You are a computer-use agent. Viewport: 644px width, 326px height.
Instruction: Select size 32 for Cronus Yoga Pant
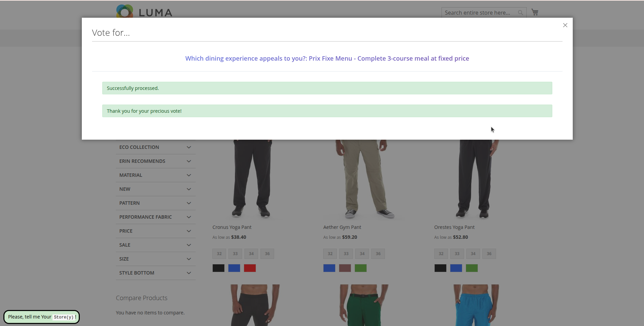pyautogui.click(x=219, y=254)
